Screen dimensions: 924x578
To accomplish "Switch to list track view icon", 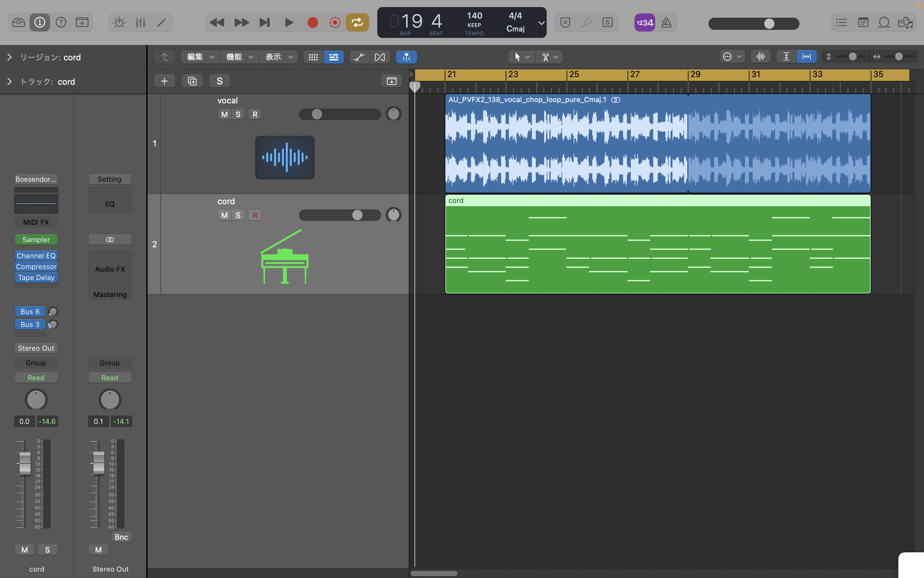I will [x=334, y=57].
